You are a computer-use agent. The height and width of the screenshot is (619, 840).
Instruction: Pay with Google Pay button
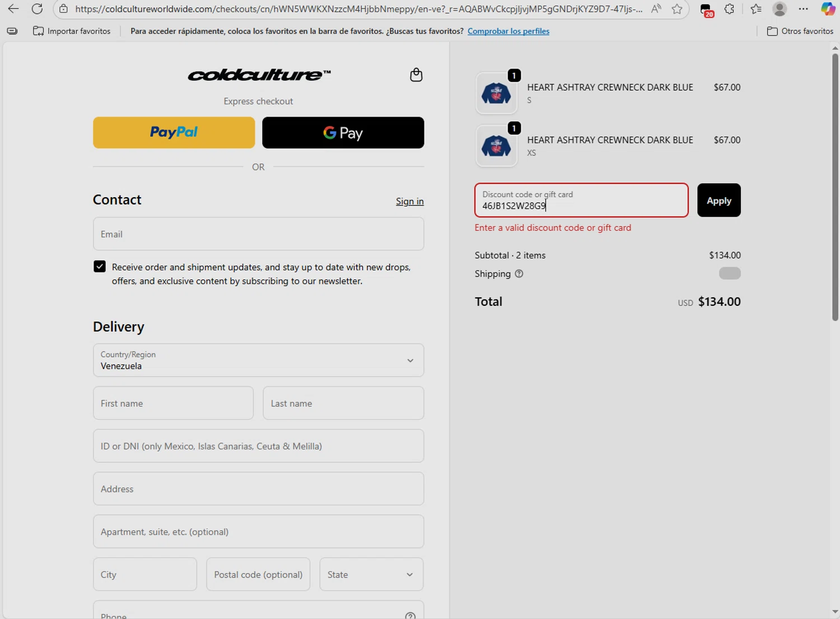coord(343,133)
